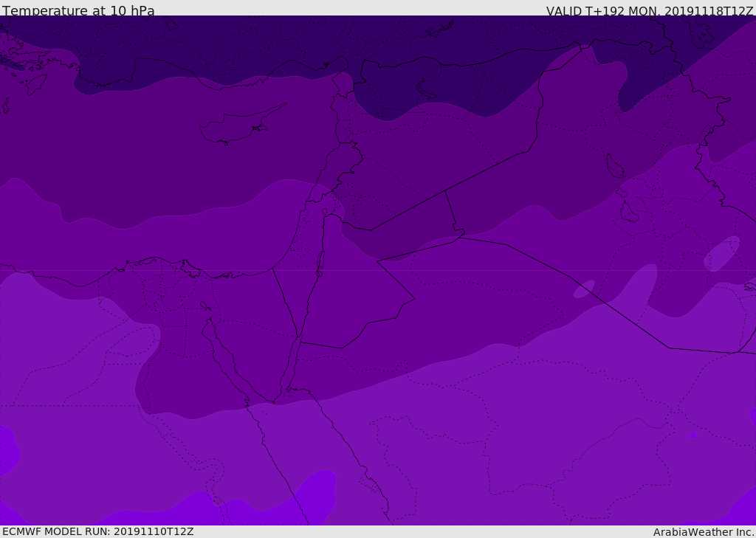
Task: Click the 'ECMWF MODEL RUN: 20191110T12Z' text
Action: pos(98,531)
